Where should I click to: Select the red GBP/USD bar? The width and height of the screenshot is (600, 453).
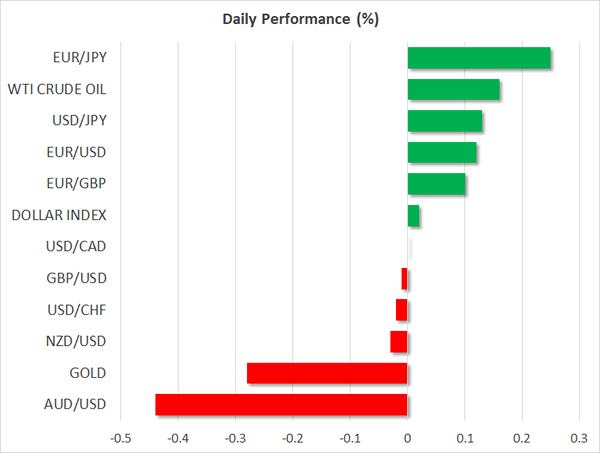point(405,279)
